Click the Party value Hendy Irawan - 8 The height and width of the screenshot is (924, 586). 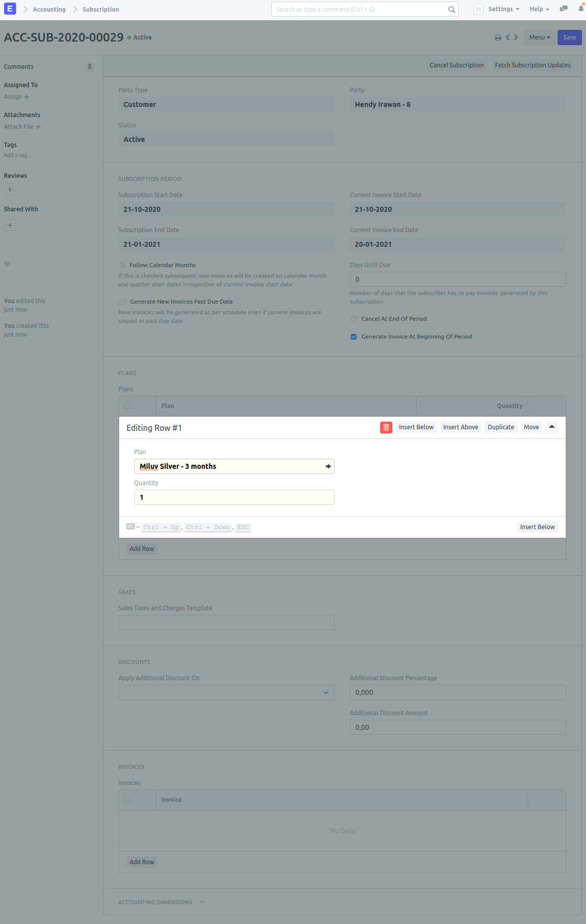(x=458, y=104)
